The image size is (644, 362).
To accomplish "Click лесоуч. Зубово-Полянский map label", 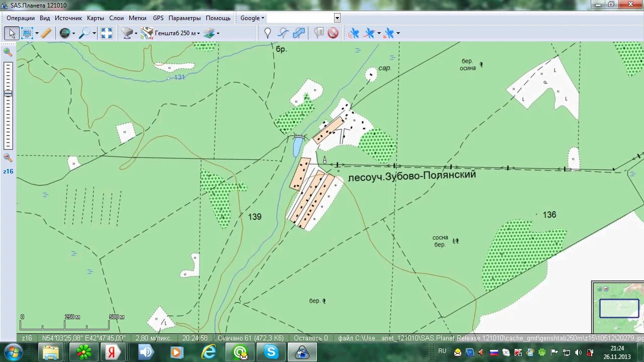I will click(x=412, y=175).
